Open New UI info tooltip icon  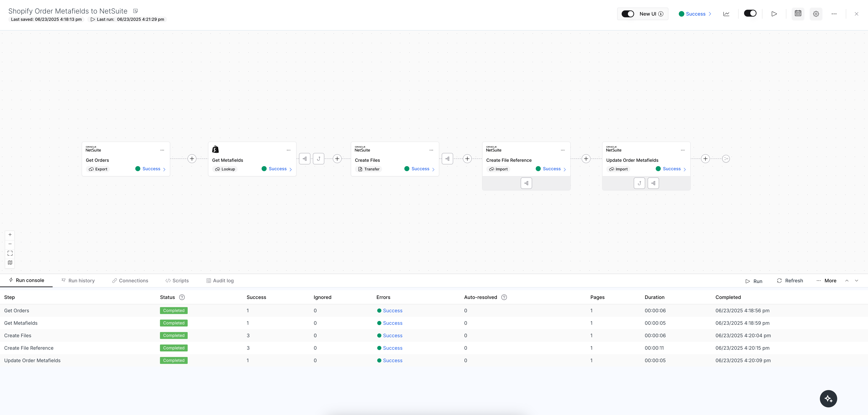point(661,14)
